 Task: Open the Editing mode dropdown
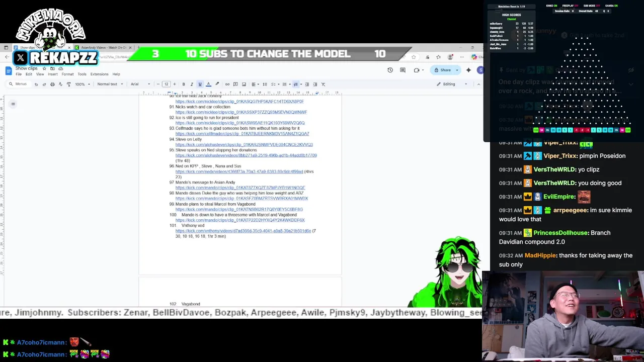452,84
